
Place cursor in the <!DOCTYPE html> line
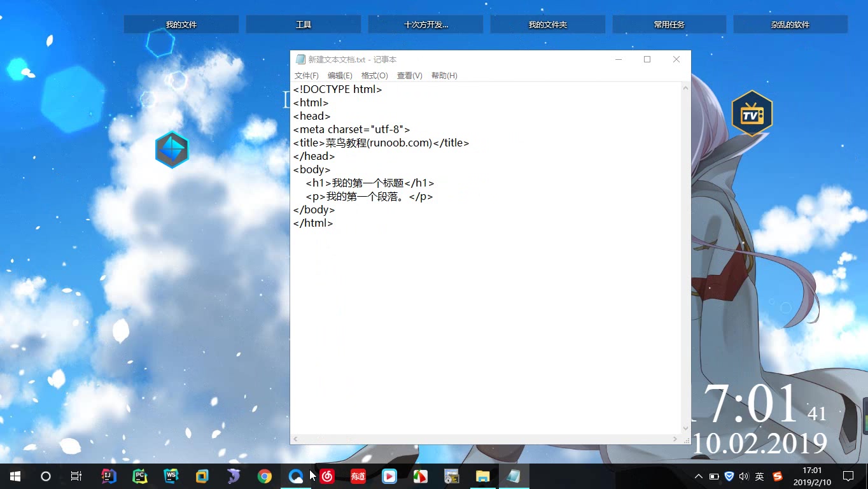337,89
